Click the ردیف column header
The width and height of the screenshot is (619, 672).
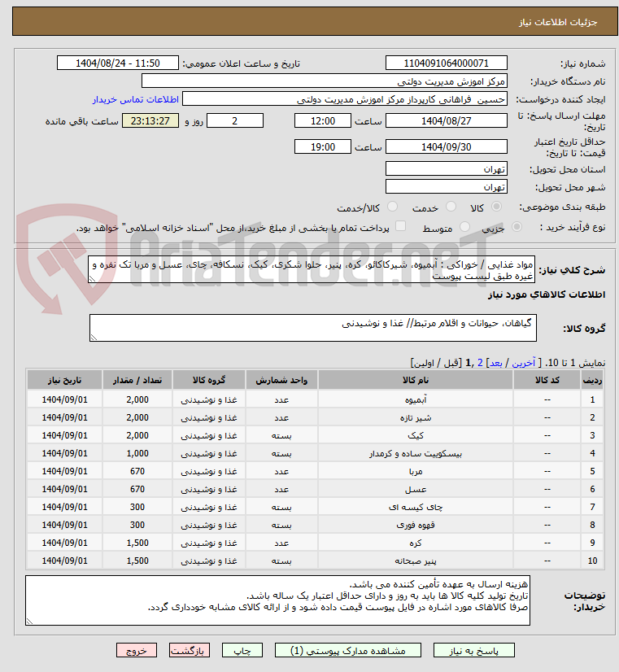click(592, 380)
